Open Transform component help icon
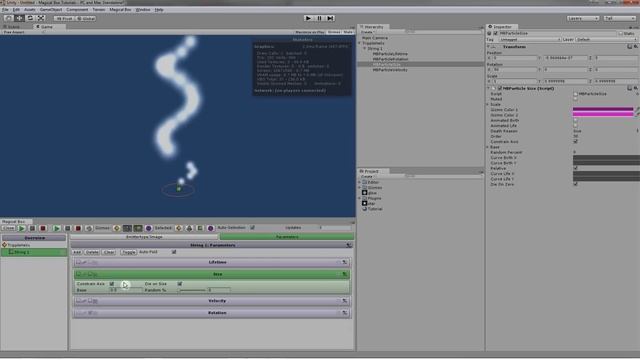The width and height of the screenshot is (640, 360). coord(629,47)
